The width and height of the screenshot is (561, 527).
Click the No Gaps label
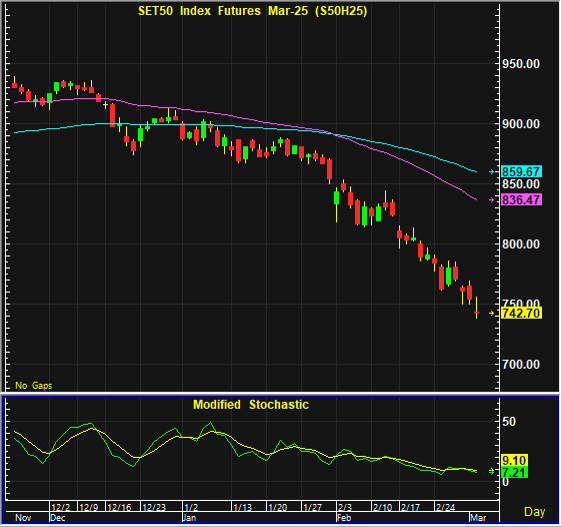[x=34, y=386]
